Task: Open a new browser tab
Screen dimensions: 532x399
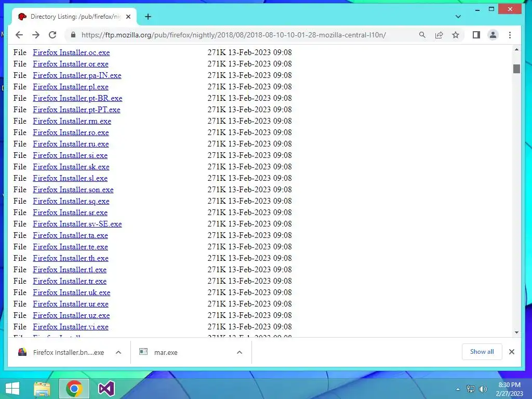Action: (148, 17)
